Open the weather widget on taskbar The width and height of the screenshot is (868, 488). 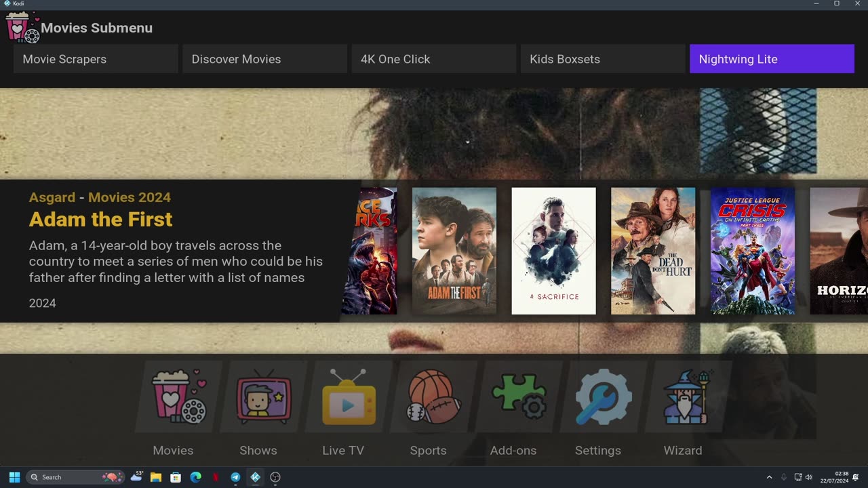click(x=136, y=477)
